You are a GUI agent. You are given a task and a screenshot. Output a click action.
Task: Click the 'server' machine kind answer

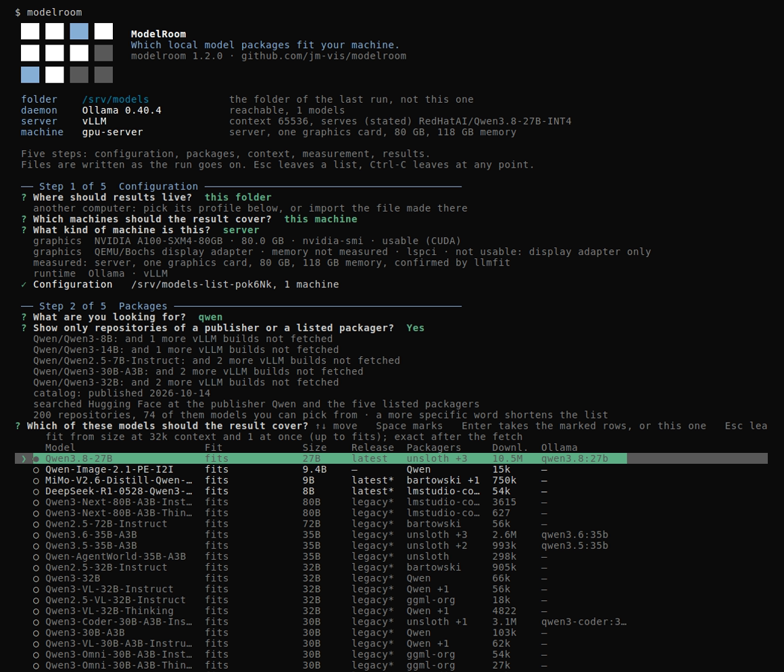pos(241,230)
